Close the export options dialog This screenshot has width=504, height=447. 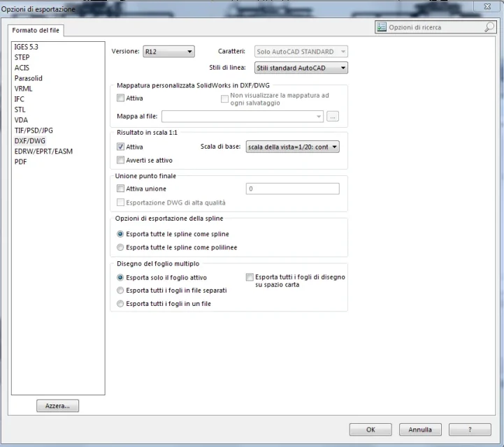487,6
